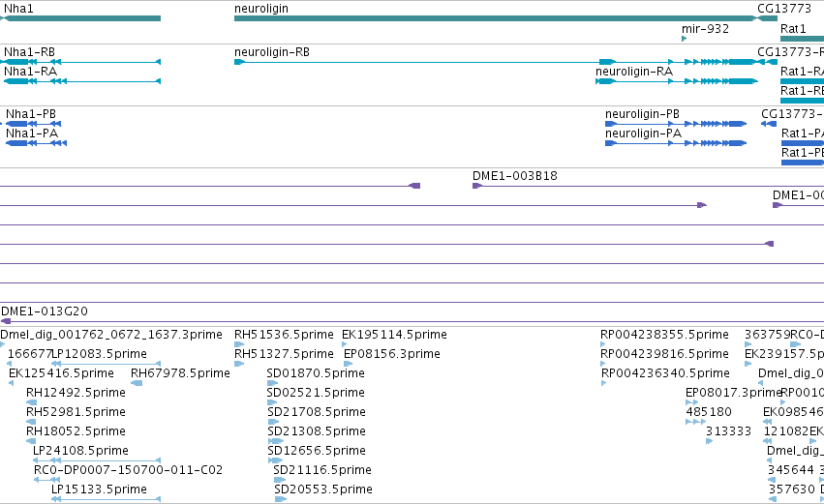824x504 pixels.
Task: Click the neuroligin-RB transcript label
Action: (x=272, y=52)
